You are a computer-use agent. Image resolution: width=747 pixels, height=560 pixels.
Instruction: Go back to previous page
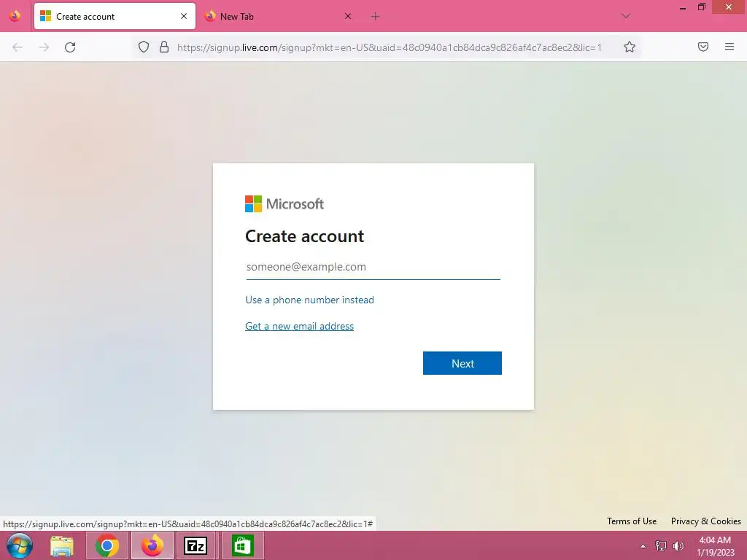pos(18,47)
